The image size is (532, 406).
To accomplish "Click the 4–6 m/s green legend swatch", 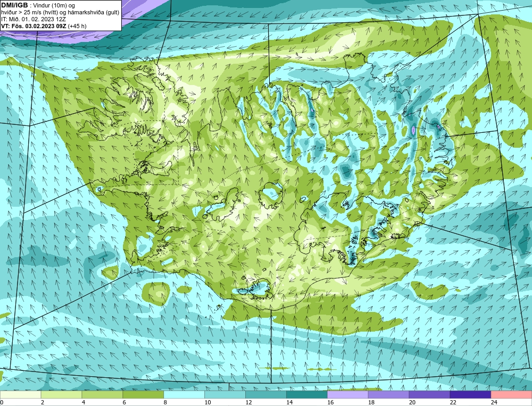I will (x=102, y=395).
